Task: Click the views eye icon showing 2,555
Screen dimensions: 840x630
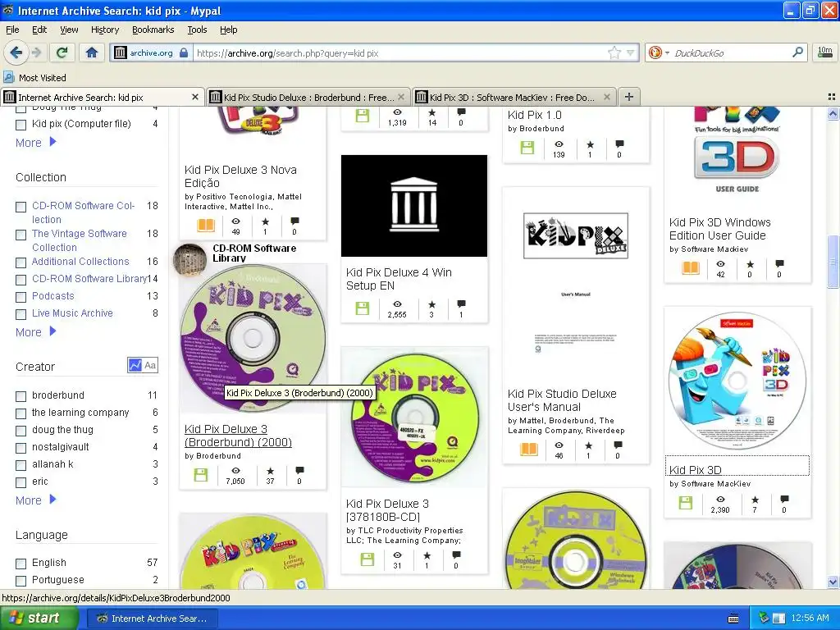Action: click(398, 304)
